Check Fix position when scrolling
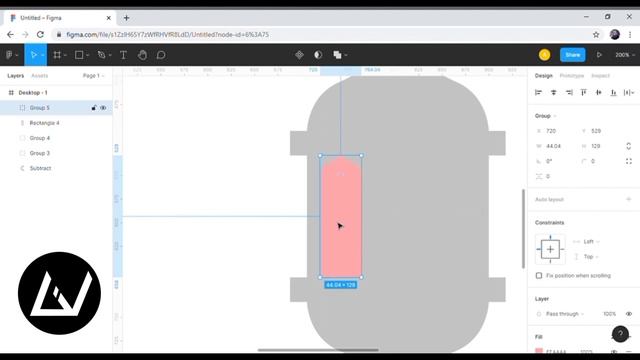Screen dimensions: 640x360 (539, 276)
